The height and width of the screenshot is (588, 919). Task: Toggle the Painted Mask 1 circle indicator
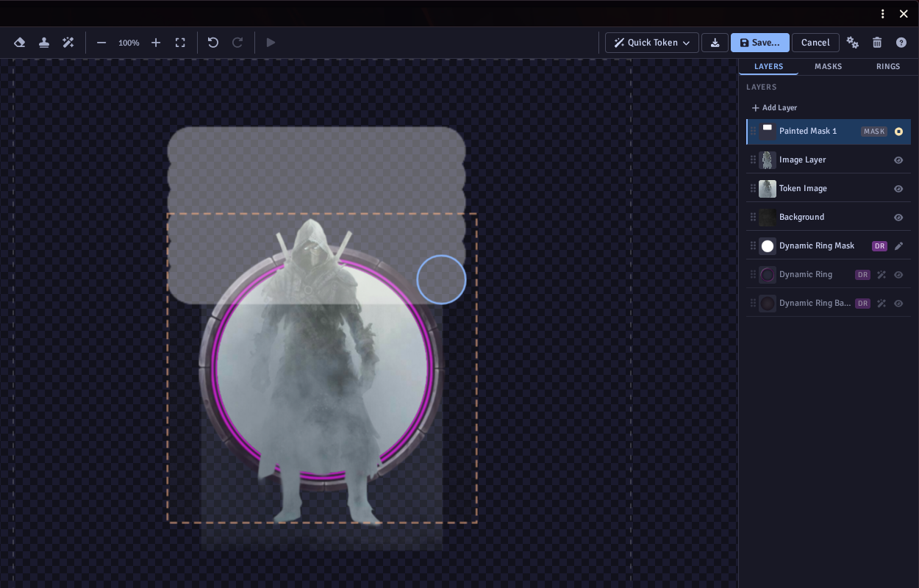898,132
